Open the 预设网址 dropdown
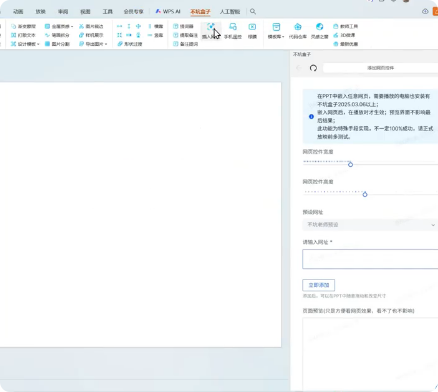Viewport: 438px width, 392px height. [370, 225]
